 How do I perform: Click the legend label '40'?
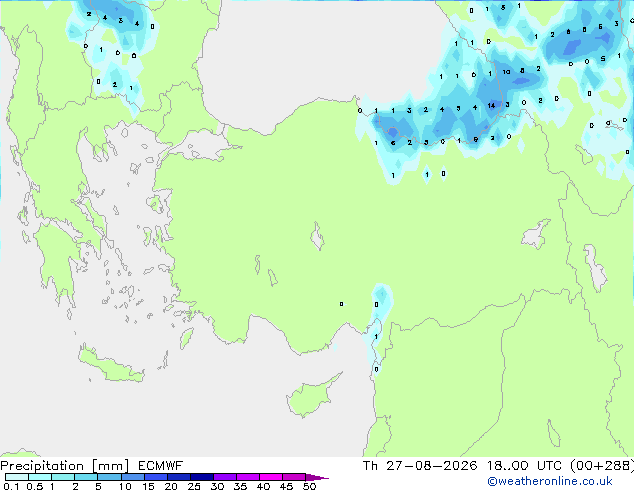click(x=263, y=486)
